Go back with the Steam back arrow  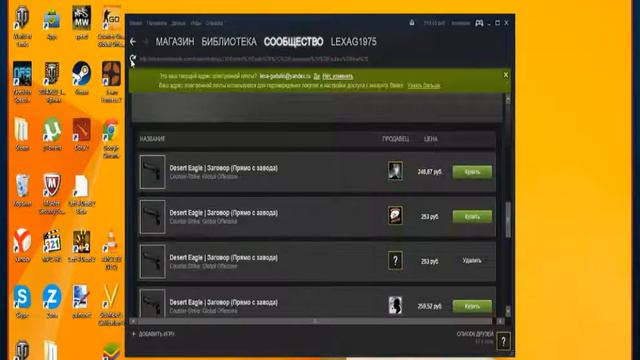(133, 42)
